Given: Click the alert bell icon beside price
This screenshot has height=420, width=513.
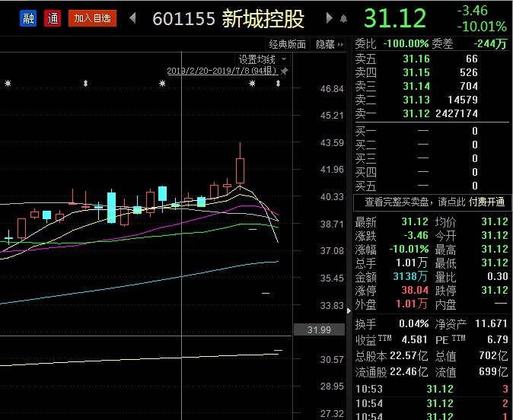Looking at the screenshot, I should (x=343, y=18).
